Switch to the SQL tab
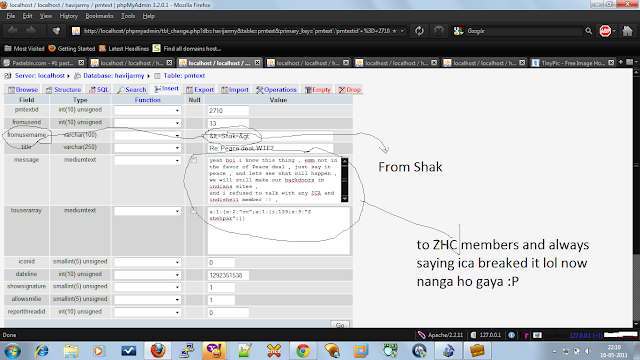Viewport: 640px width, 360px height. click(99, 90)
